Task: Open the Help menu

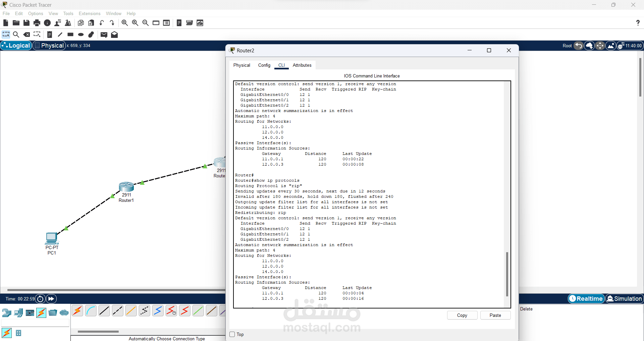Action: (131, 13)
